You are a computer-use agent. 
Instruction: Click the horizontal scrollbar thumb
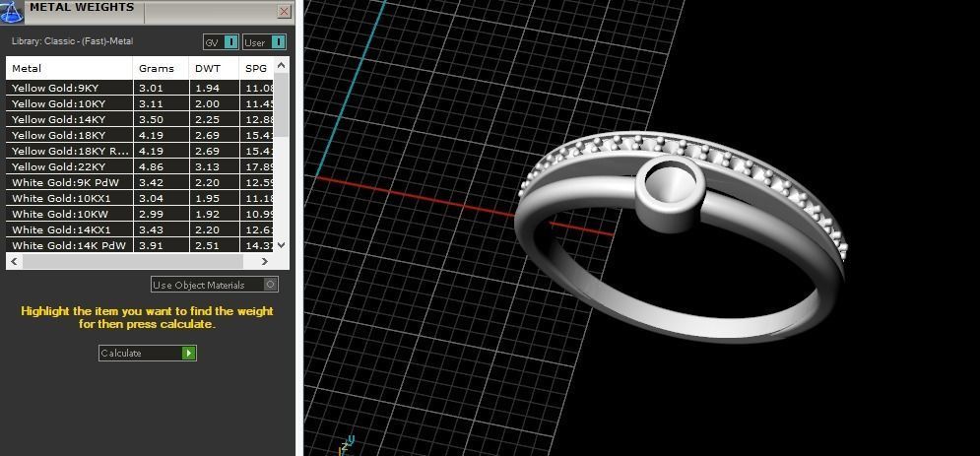[133, 261]
